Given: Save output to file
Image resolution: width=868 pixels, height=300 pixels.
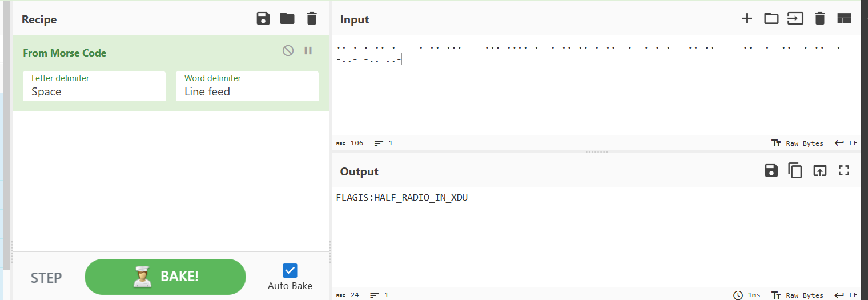Looking at the screenshot, I should 771,170.
